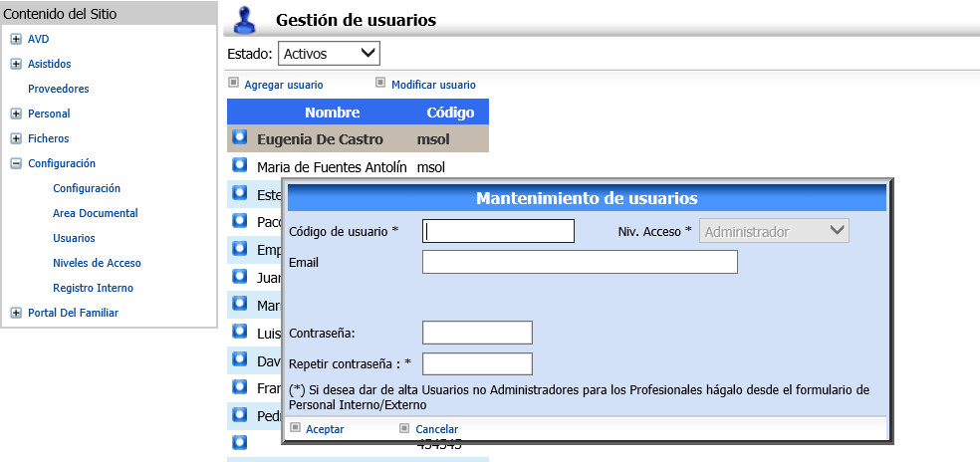Click the last row's user icon in list
The width and height of the screenshot is (980, 462).
(x=239, y=442)
